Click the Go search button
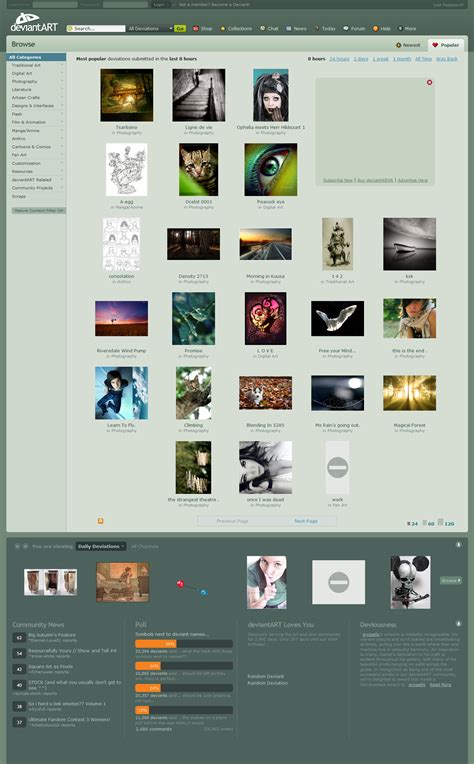 [180, 29]
